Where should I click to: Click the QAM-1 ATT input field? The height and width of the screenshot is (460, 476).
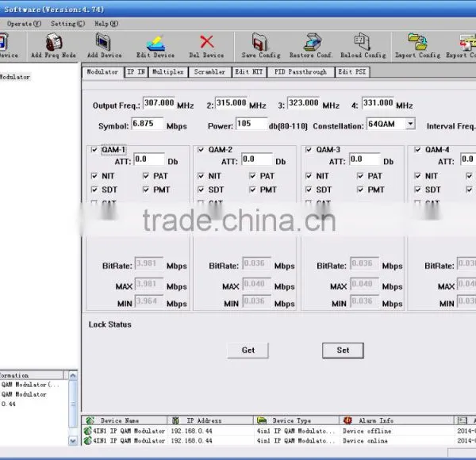149,159
